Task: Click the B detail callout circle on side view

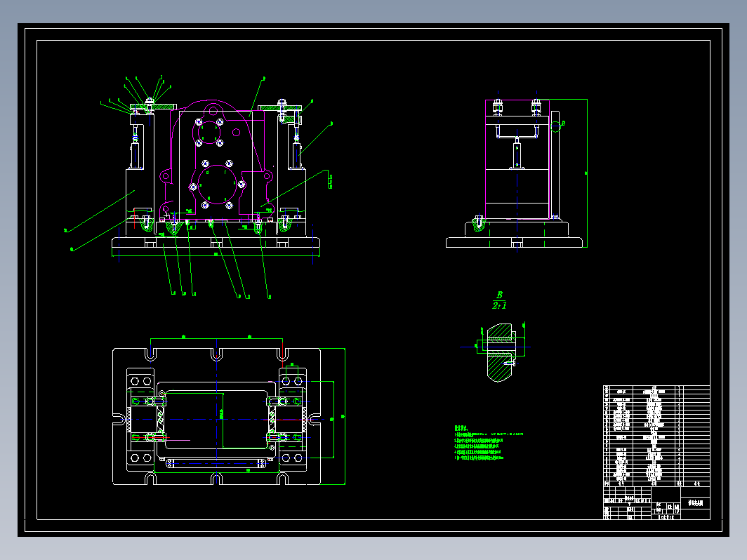Action: pos(555,126)
